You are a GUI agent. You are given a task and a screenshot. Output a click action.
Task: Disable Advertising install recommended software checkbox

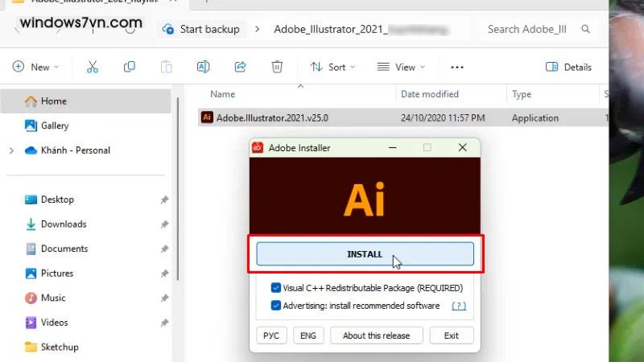pos(276,306)
